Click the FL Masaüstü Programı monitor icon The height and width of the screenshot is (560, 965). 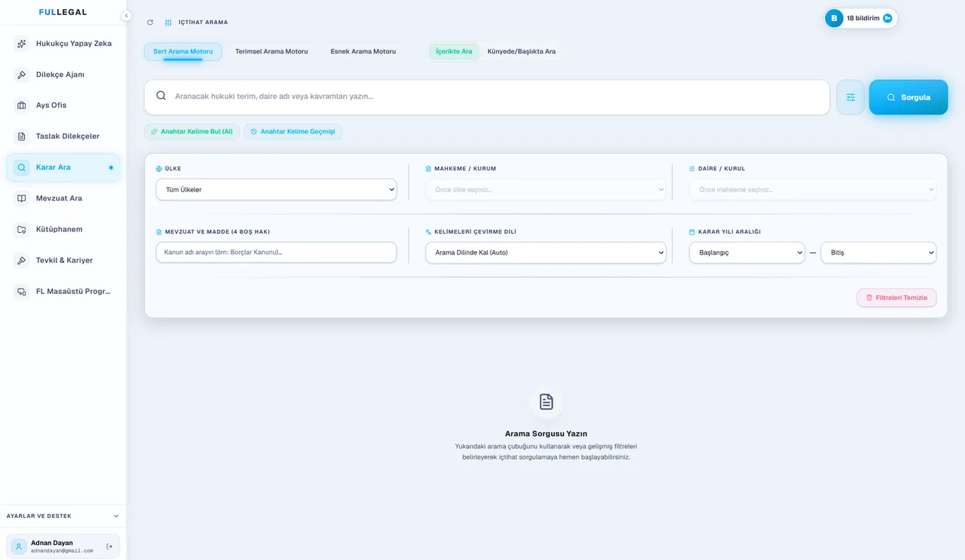coord(22,292)
